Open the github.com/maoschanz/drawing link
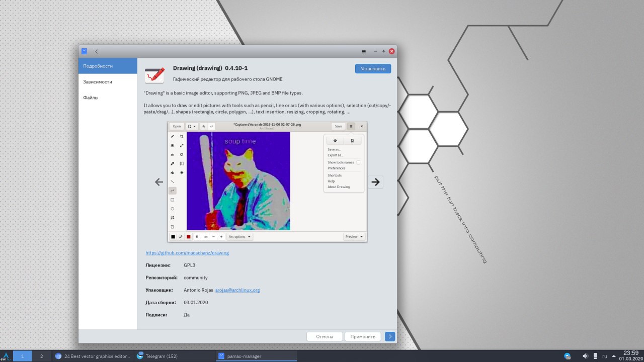The width and height of the screenshot is (644, 362). coord(187,253)
